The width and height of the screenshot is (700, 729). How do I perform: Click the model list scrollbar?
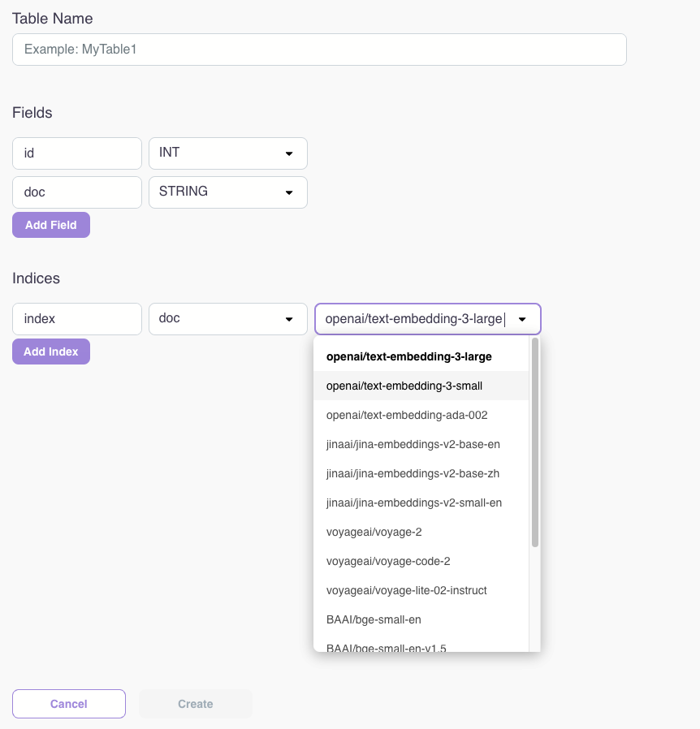[x=535, y=443]
